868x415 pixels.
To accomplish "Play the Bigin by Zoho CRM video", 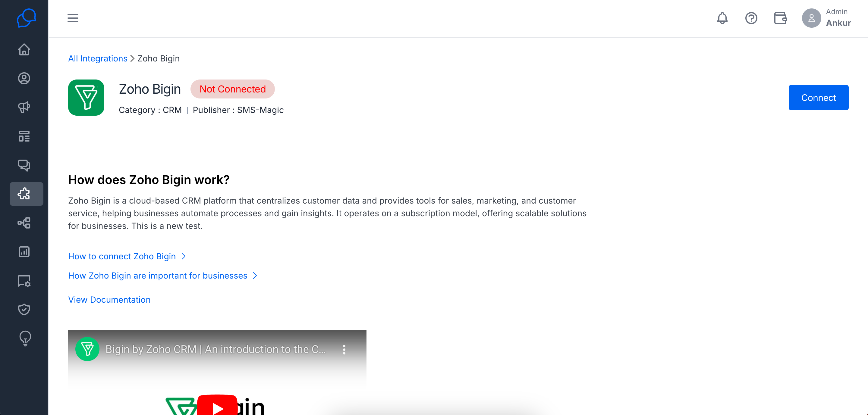I will pos(217,407).
